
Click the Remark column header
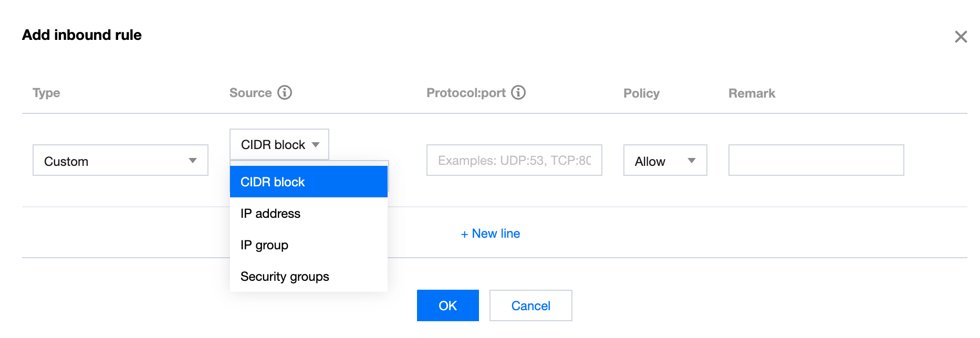tap(752, 93)
